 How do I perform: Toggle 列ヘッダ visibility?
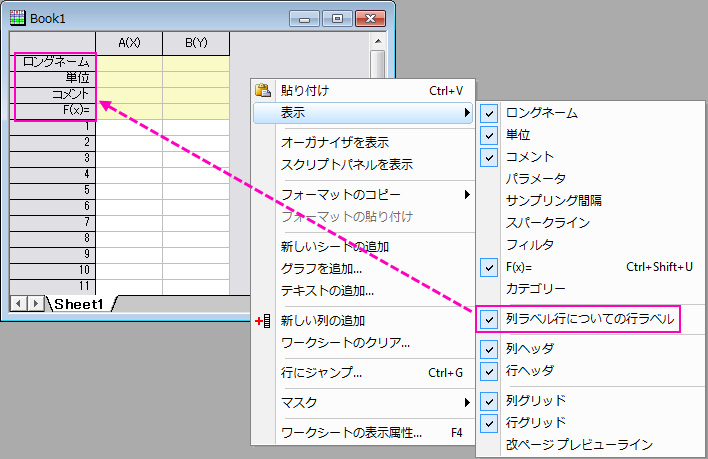point(591,349)
